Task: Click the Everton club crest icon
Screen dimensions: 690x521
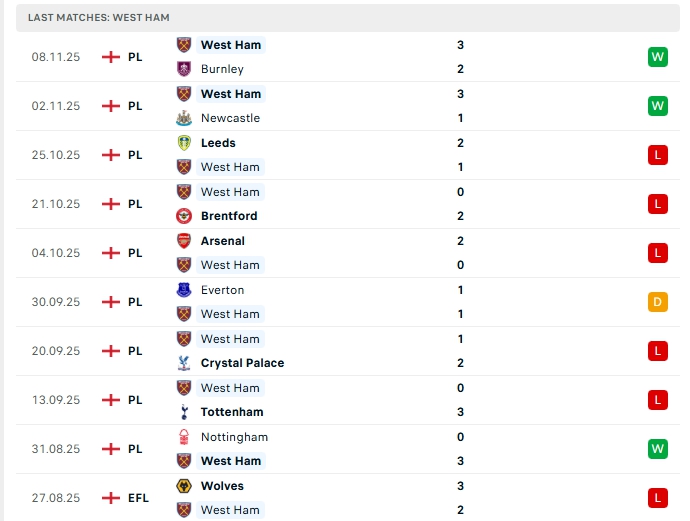Action: point(183,290)
